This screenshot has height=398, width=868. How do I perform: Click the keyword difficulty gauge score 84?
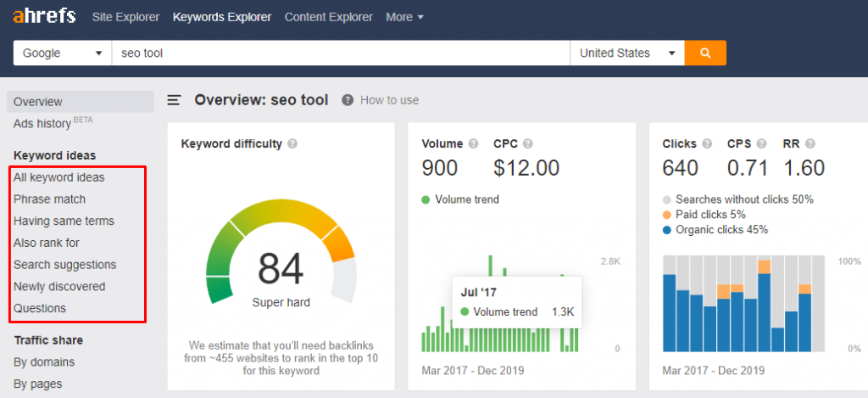pyautogui.click(x=281, y=269)
